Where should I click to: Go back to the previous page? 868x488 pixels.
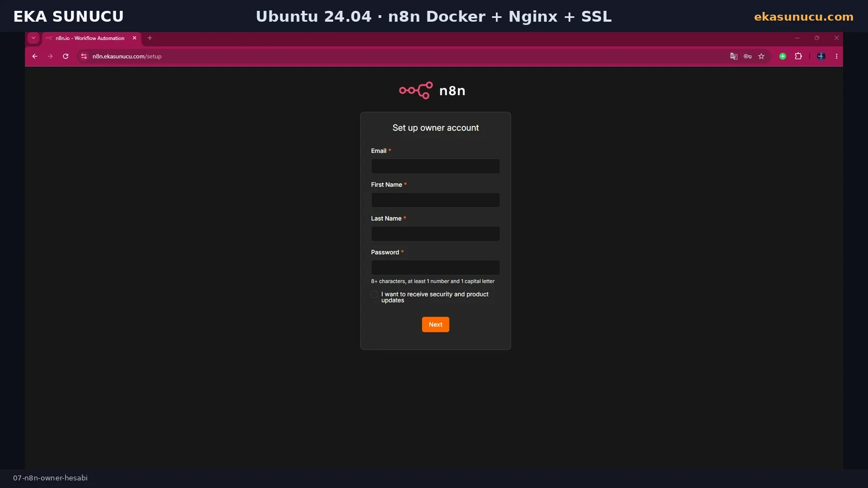tap(35, 56)
